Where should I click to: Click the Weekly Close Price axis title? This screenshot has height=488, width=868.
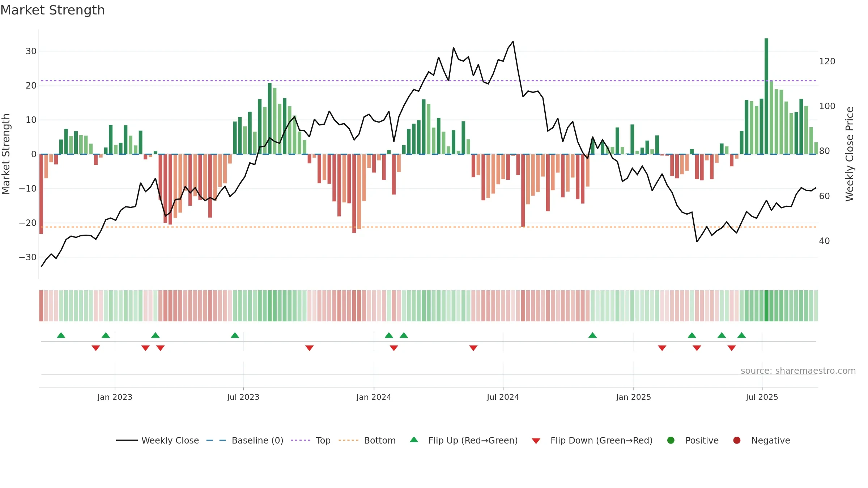pyautogui.click(x=850, y=154)
